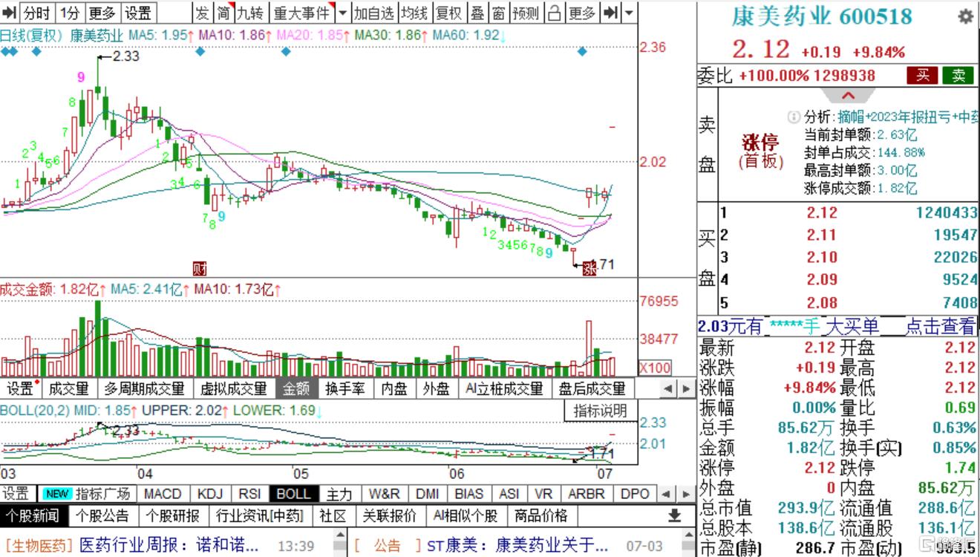Click the download icon in news tab bar

coord(674,515)
